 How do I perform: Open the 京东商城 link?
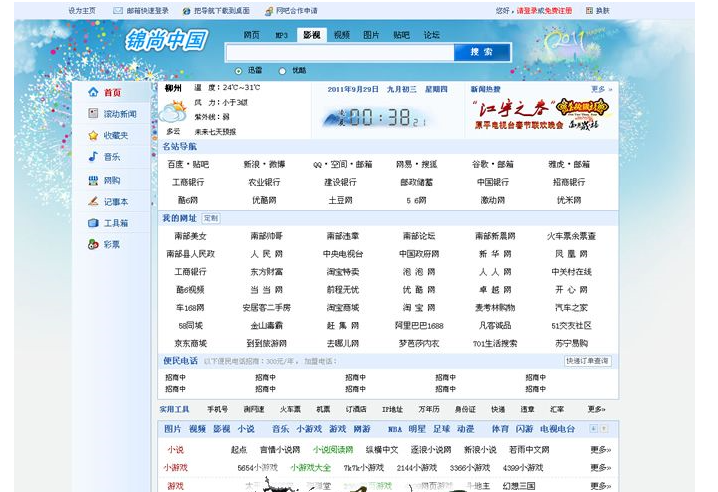tap(190, 344)
